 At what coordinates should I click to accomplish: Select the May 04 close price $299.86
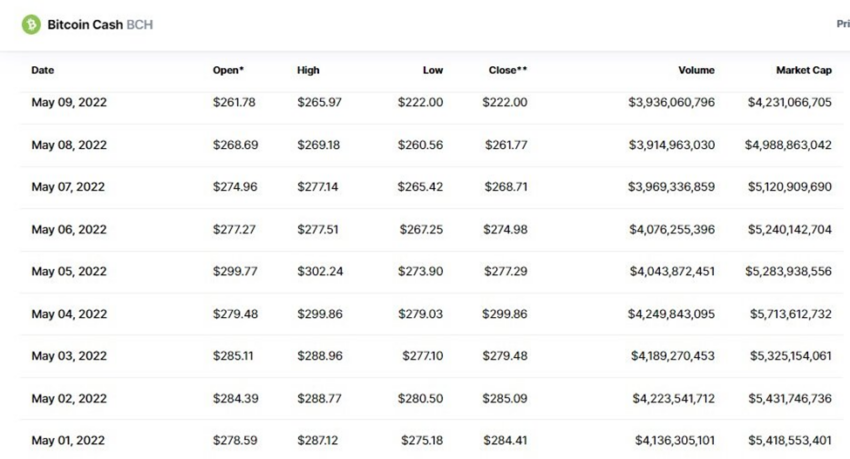(505, 314)
